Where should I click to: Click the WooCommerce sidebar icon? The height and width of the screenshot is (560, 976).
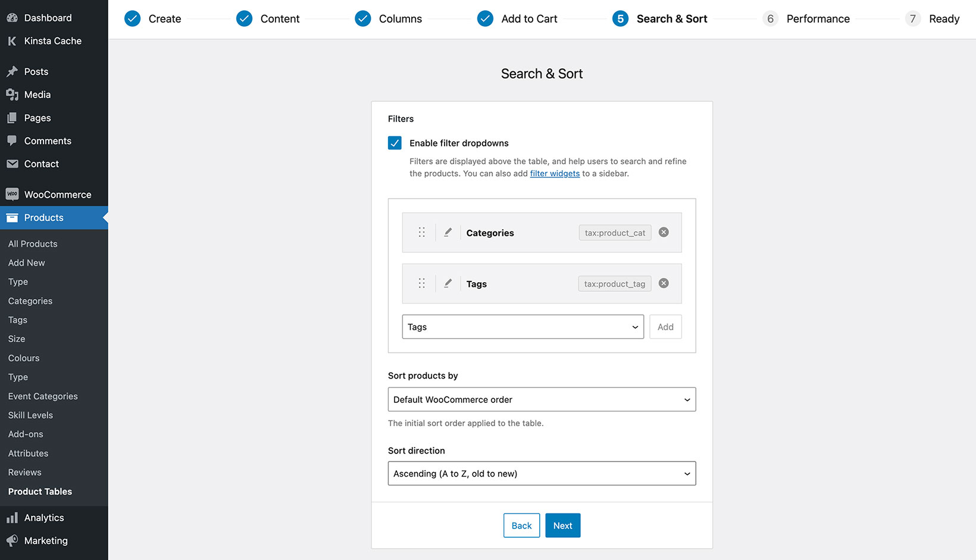click(12, 194)
